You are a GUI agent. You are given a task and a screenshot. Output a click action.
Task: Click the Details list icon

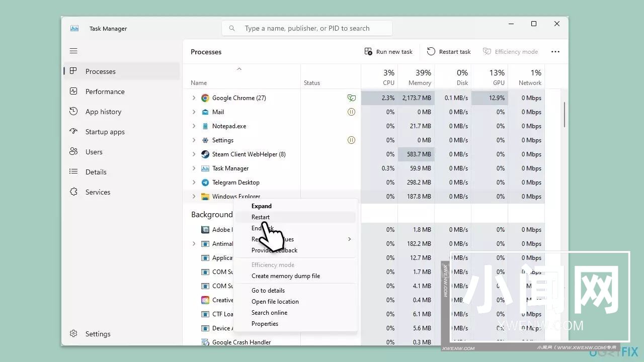pos(73,172)
